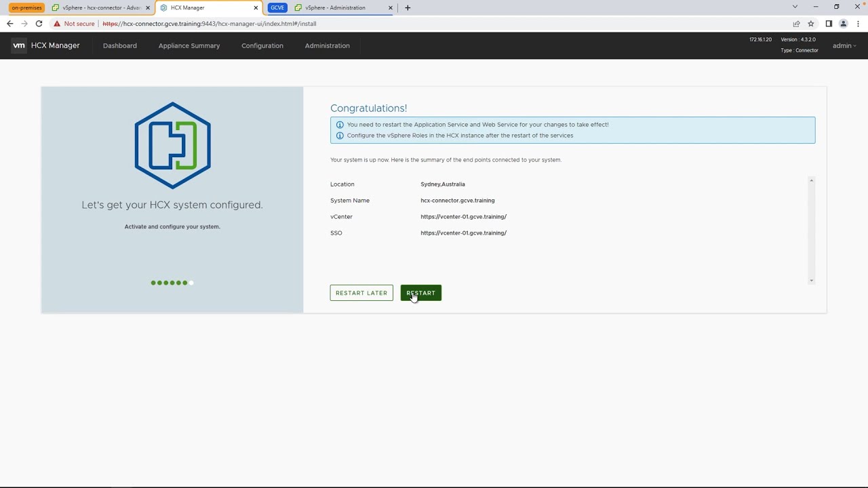The height and width of the screenshot is (488, 868).
Task: Click the share page icon in address bar
Action: pyautogui.click(x=796, y=24)
